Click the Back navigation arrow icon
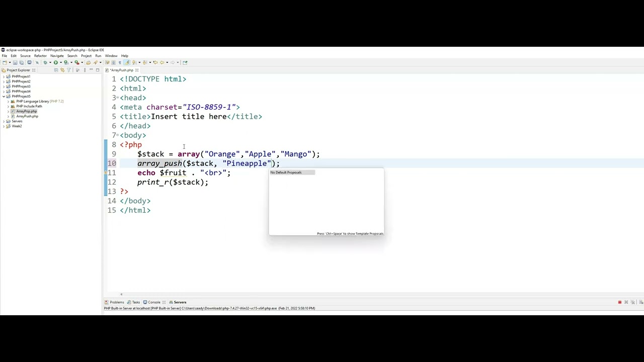644x362 pixels. point(162,62)
